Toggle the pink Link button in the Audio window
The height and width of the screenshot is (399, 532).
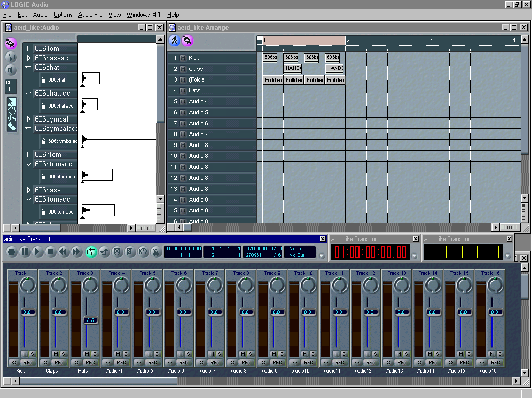point(11,44)
